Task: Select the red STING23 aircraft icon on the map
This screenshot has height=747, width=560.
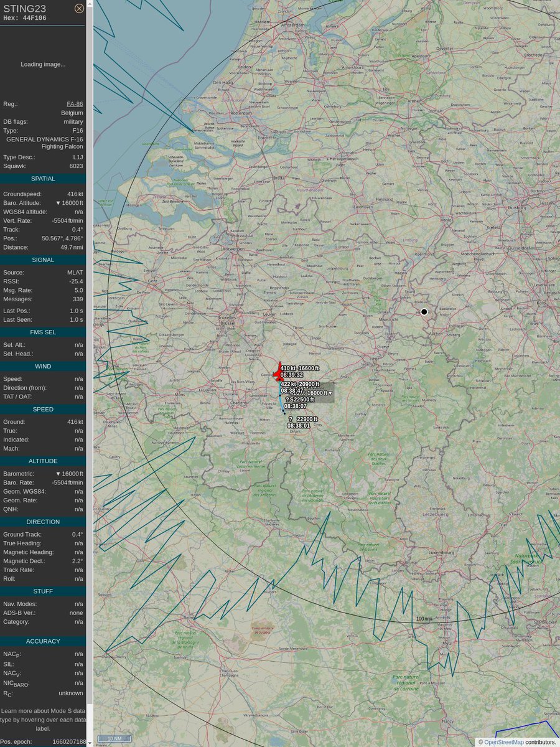Action: (278, 373)
